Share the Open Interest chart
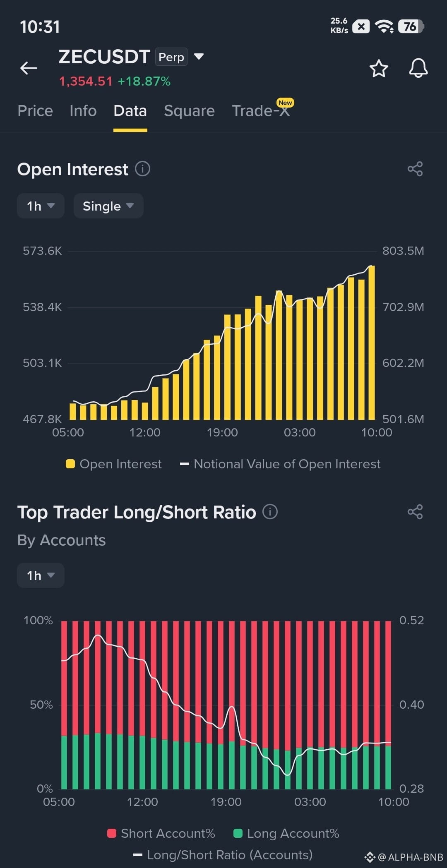 coord(415,169)
